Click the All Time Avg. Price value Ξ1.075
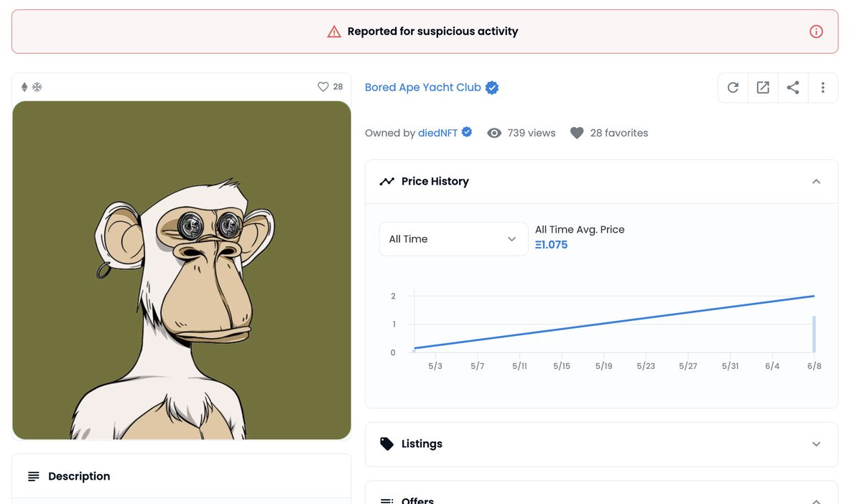862x504 pixels. (x=552, y=245)
